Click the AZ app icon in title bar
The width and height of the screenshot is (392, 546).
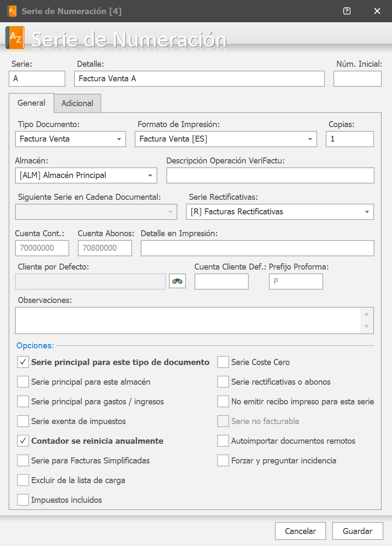[x=12, y=11]
